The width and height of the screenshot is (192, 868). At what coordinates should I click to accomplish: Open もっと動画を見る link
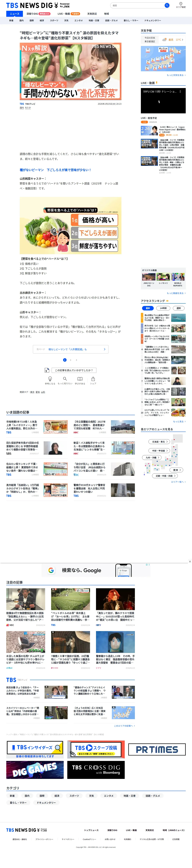coord(176,293)
